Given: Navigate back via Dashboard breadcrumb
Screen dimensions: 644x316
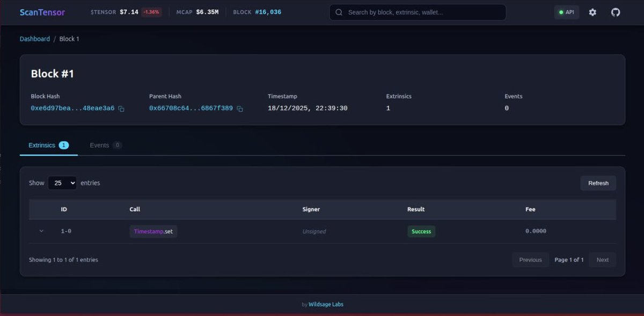Looking at the screenshot, I should pos(35,38).
